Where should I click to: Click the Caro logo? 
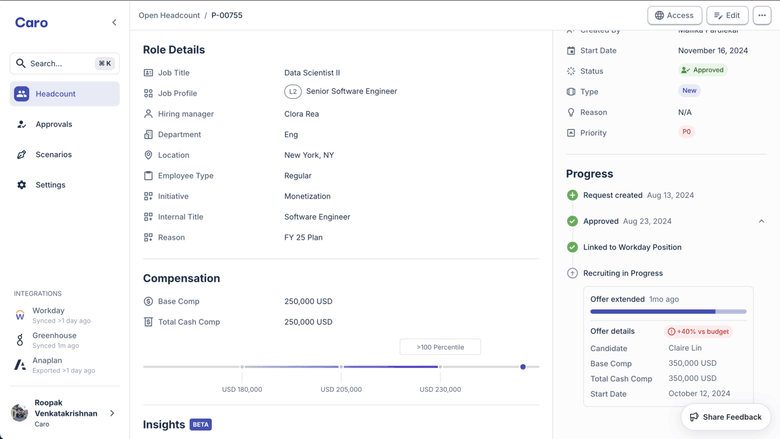31,22
